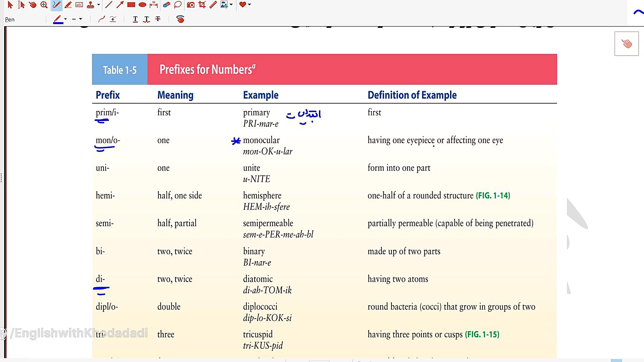Select the crop tool
644x362 pixels.
(202, 5)
